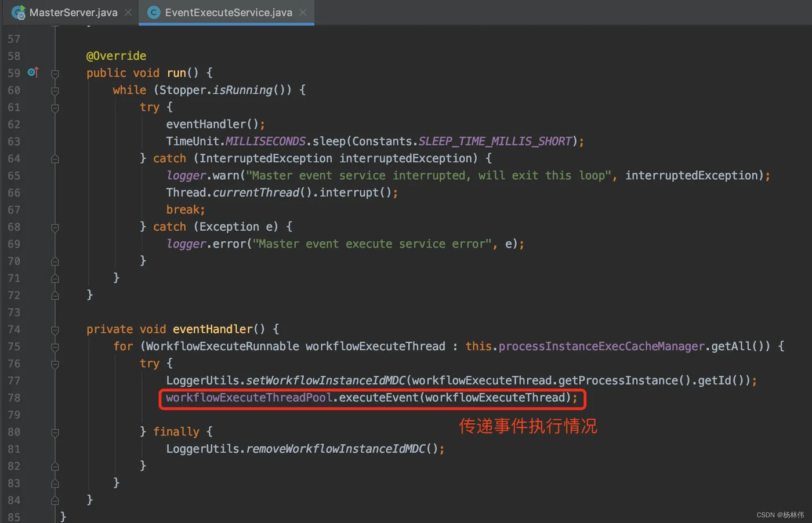812x523 pixels.
Task: Click workflowExecuteThreadPool on line 78
Action: coord(249,398)
